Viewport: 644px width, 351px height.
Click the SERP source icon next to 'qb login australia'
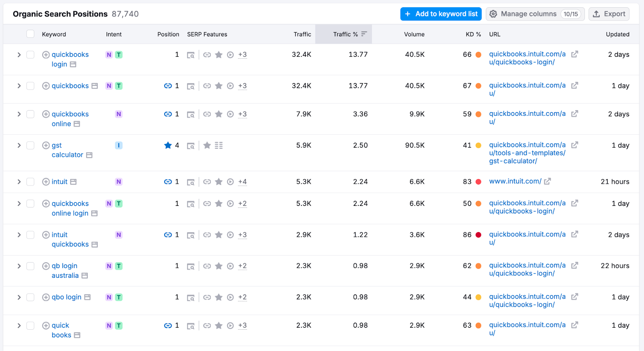pyautogui.click(x=85, y=276)
